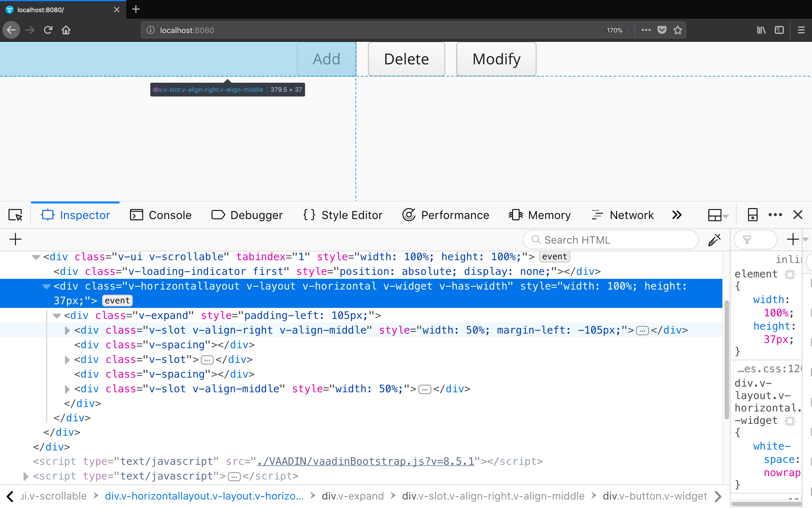Select the v-loading-indicator div node
812x508 pixels.
click(x=327, y=271)
